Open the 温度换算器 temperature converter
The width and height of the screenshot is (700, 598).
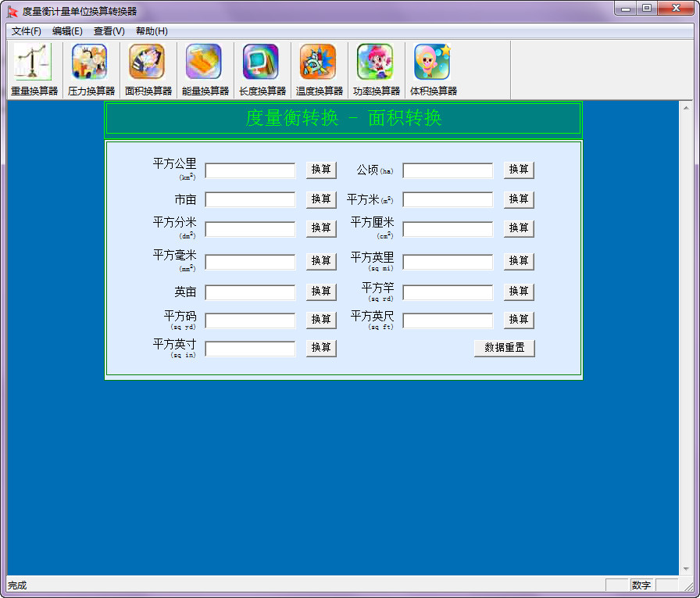[318, 69]
